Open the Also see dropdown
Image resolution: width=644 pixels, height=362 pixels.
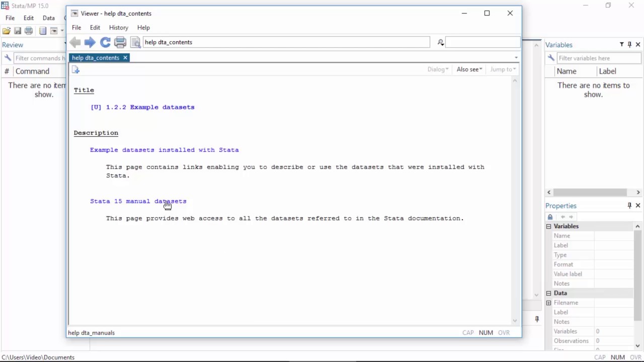tap(469, 69)
